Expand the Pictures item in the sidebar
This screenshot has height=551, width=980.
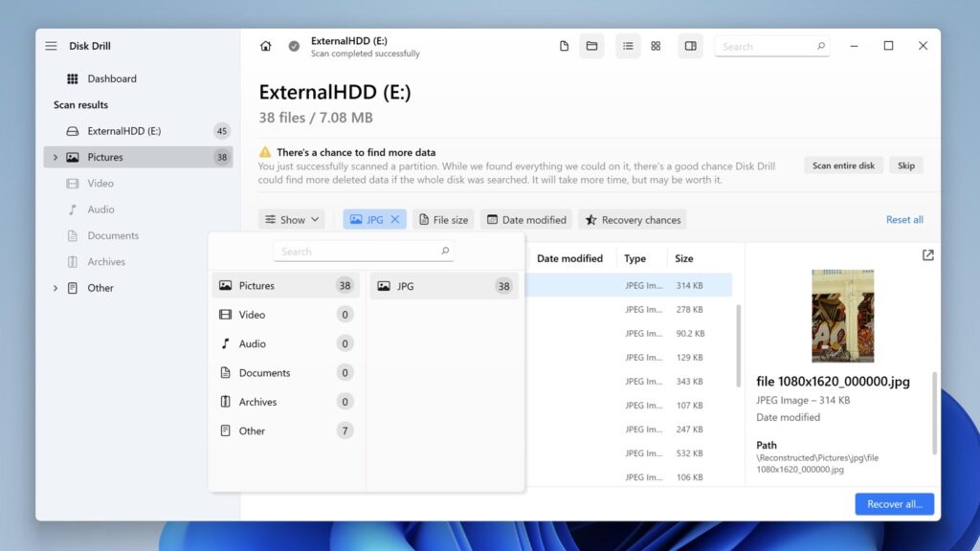point(56,157)
